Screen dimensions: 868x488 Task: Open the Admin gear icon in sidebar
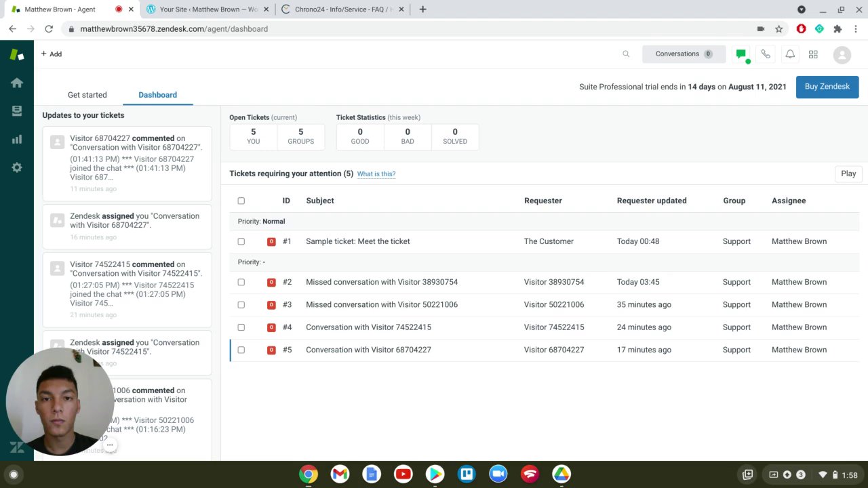(x=17, y=167)
